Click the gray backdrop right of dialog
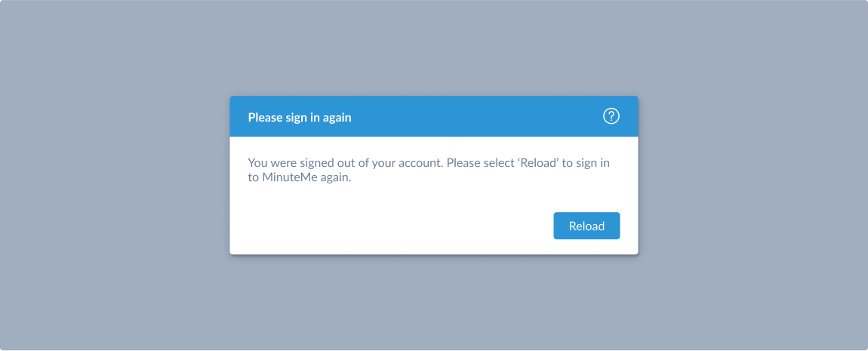Image resolution: width=868 pixels, height=351 pixels. click(x=753, y=175)
